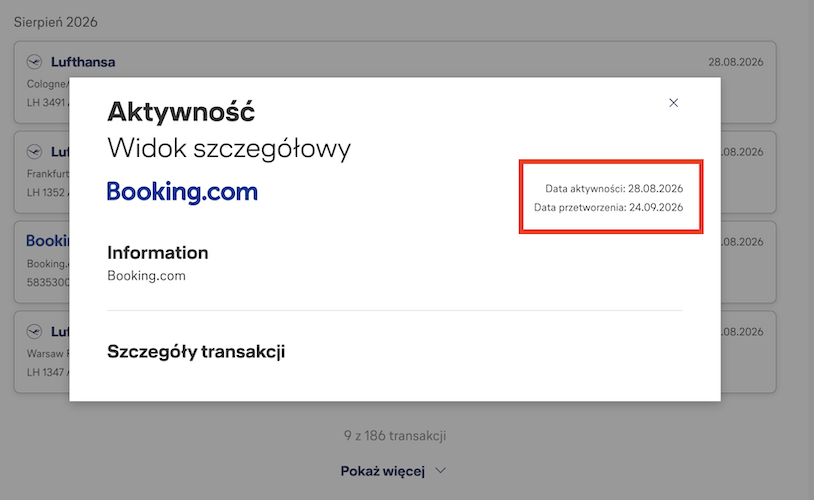814x500 pixels.
Task: Click the LH 1347 flight number text
Action: pos(46,372)
